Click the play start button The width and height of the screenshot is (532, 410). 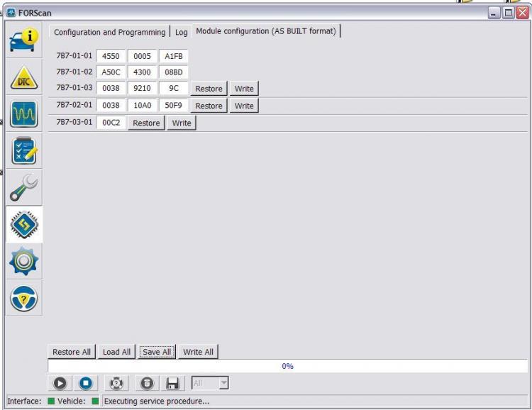coord(60,384)
